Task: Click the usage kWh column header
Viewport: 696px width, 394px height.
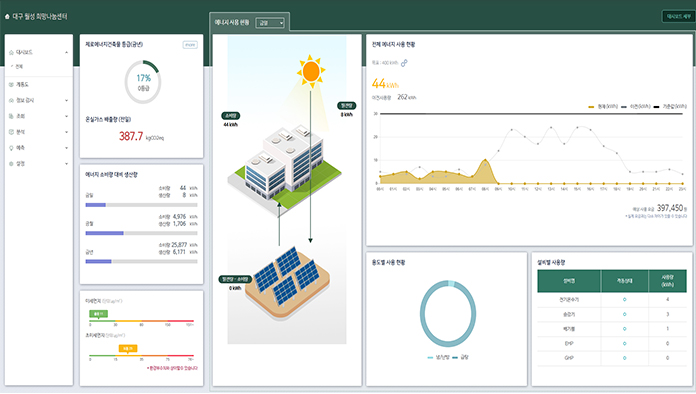Action: click(668, 281)
